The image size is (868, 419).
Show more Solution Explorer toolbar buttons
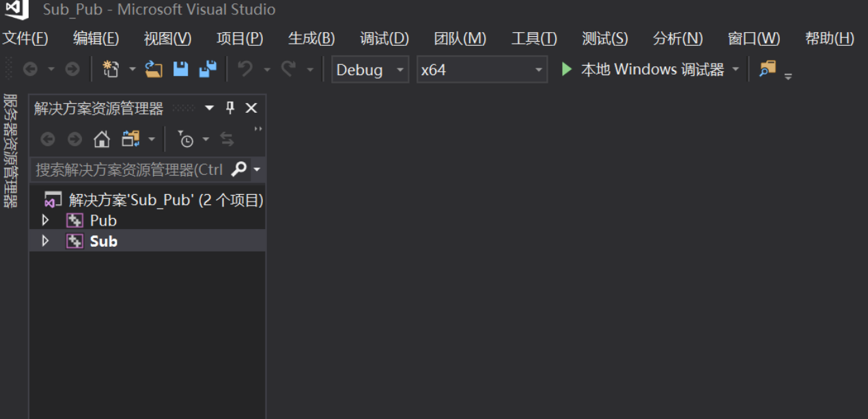[258, 129]
